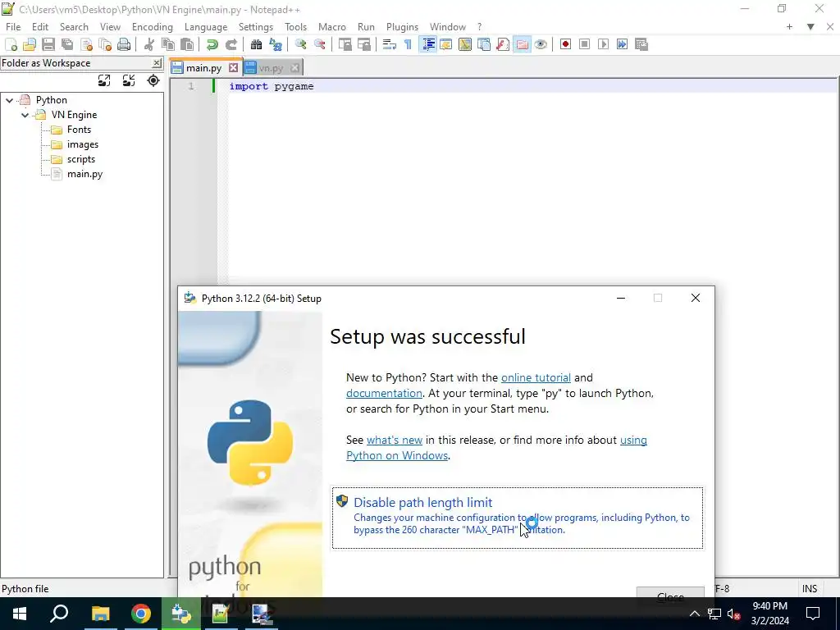Image resolution: width=840 pixels, height=630 pixels.
Task: Click the Cut scissors toolbar icon
Action: click(149, 44)
